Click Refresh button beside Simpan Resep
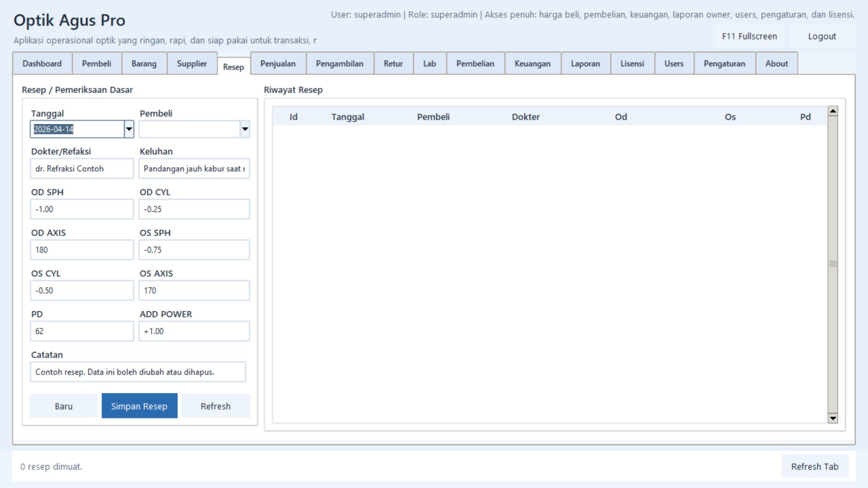The image size is (868, 488). pos(216,406)
